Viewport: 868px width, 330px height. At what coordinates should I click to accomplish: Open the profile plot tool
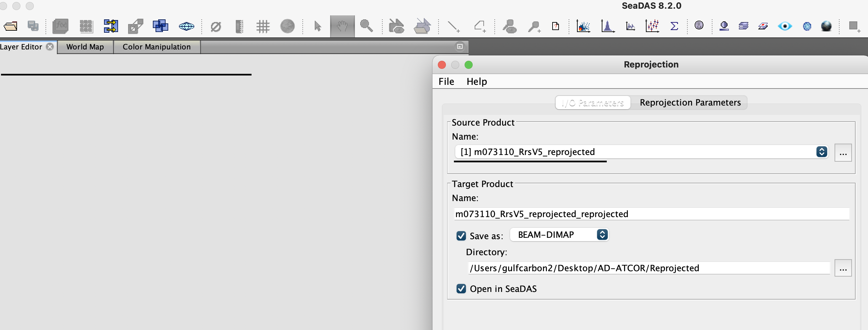click(630, 26)
